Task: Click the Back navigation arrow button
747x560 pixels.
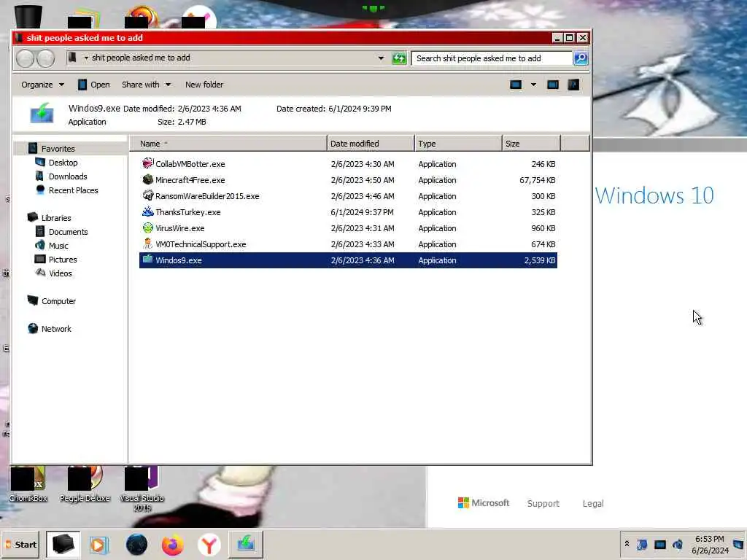Action: coord(25,58)
